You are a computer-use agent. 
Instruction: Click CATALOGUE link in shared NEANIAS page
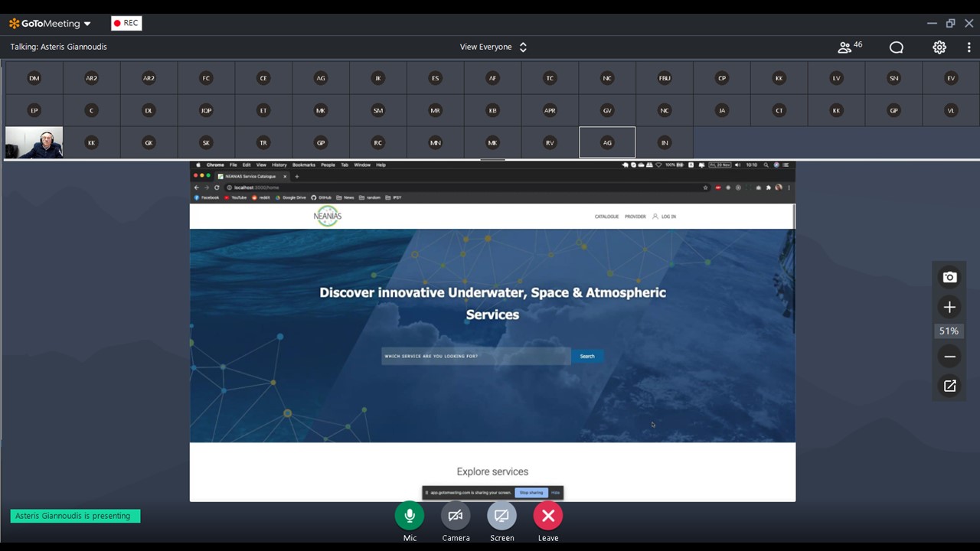point(606,217)
